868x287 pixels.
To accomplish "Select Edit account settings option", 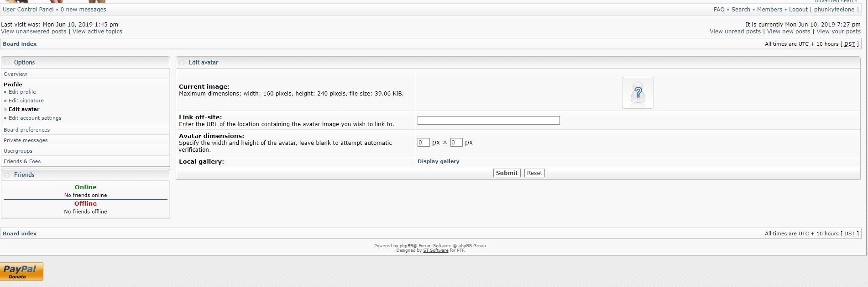I will point(35,118).
